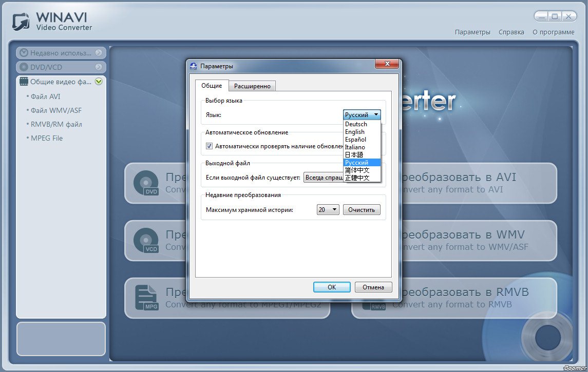
Task: Clear history with Очистить button
Action: (362, 210)
